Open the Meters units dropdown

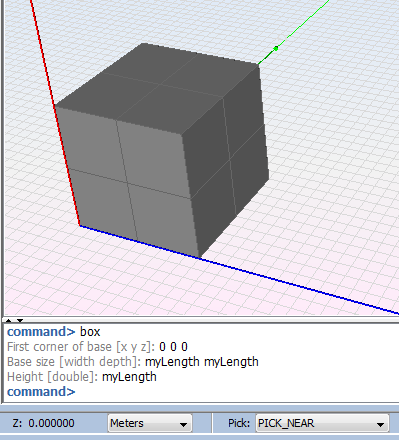150,423
